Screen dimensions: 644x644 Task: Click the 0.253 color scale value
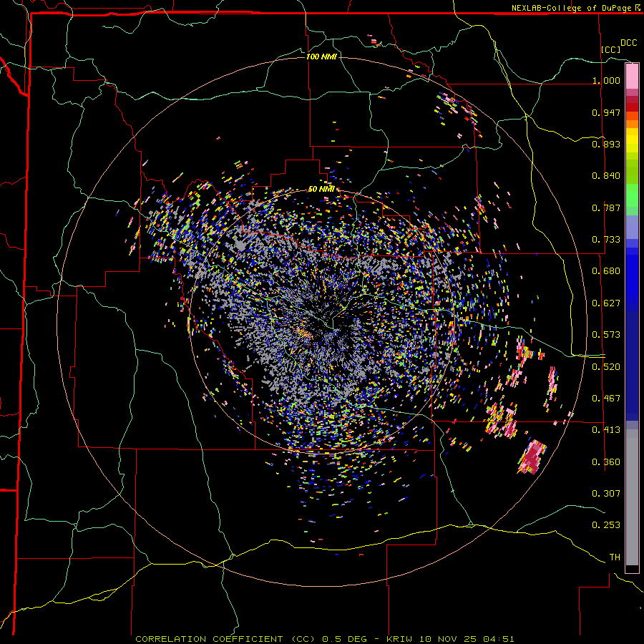pyautogui.click(x=606, y=525)
